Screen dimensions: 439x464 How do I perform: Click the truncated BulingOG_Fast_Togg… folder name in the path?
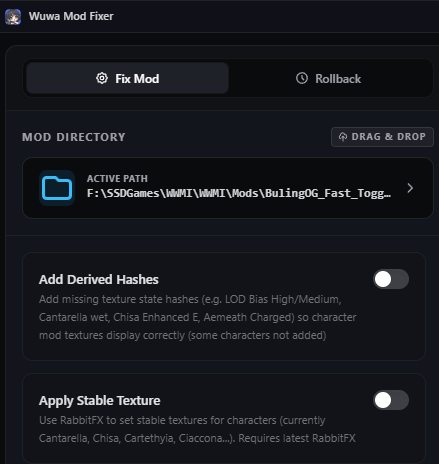pyautogui.click(x=328, y=193)
